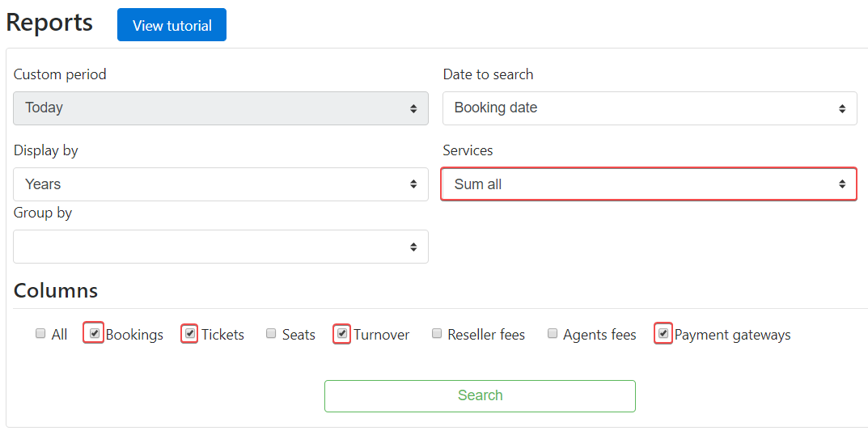Open the empty Group by dropdown
The width and height of the screenshot is (868, 435).
[221, 247]
